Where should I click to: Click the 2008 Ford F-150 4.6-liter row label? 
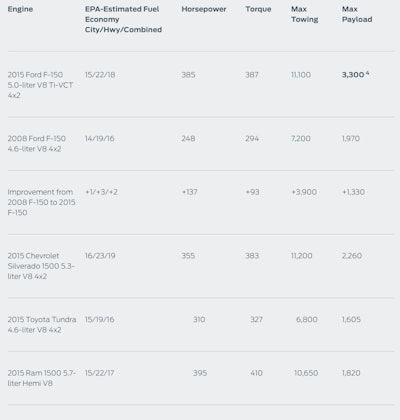coord(37,144)
